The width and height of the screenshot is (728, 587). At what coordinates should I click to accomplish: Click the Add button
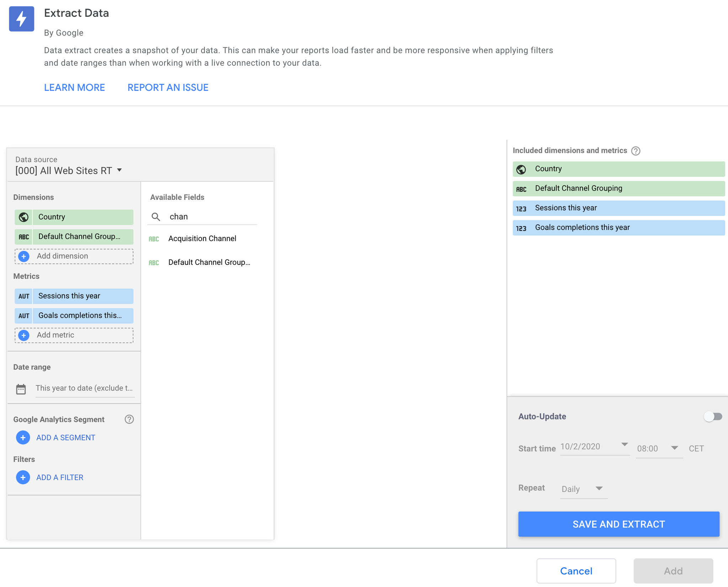click(673, 571)
